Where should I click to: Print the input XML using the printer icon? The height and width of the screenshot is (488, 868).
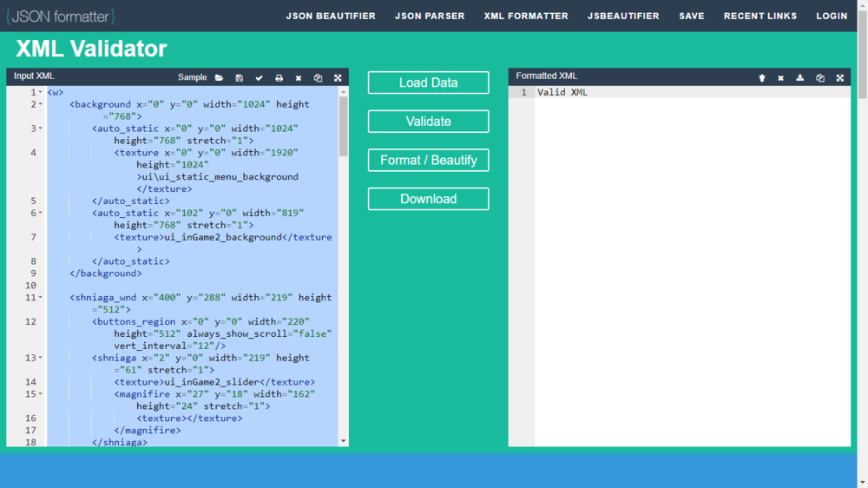(x=279, y=77)
